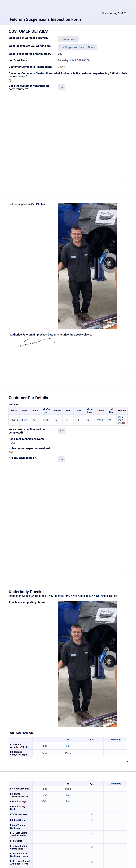Click the R 'Pass' cell for F3 Shock Mounts
136x868 pixels.
pyautogui.click(x=68, y=789)
